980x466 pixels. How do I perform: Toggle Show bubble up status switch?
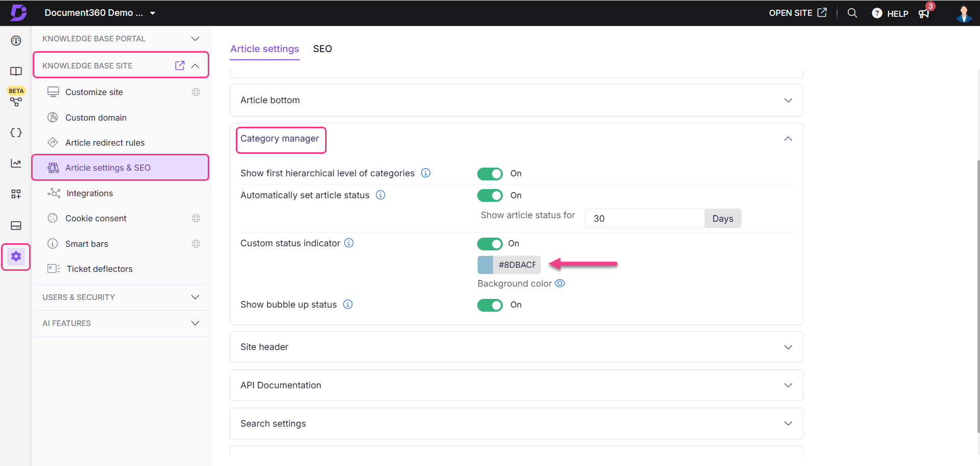coord(490,305)
